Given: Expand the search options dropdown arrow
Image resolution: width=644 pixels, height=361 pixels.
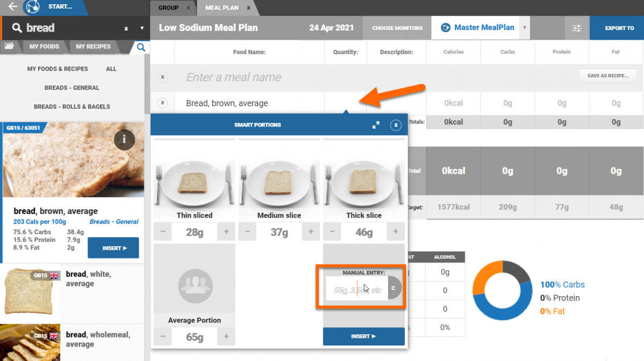Looking at the screenshot, I should tap(142, 28).
